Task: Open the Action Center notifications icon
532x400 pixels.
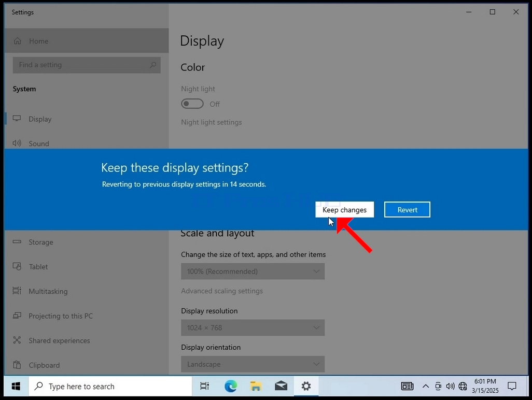Action: tap(512, 386)
